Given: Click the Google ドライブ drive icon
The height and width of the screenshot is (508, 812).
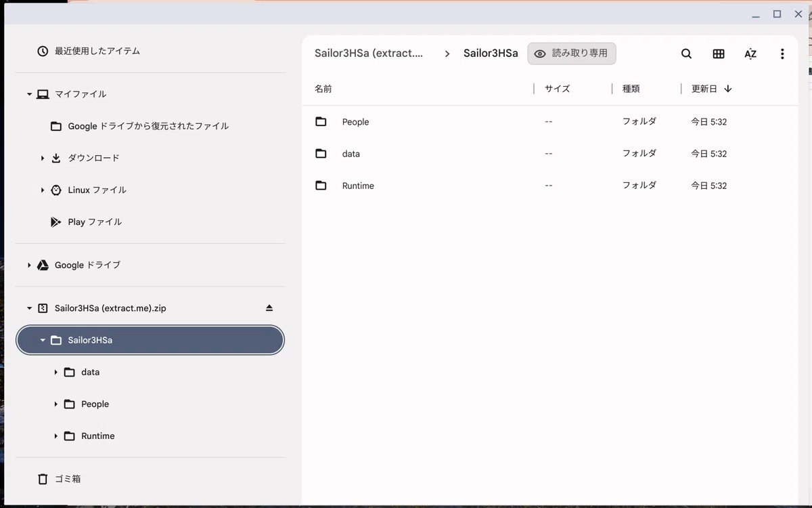Looking at the screenshot, I should pos(43,265).
